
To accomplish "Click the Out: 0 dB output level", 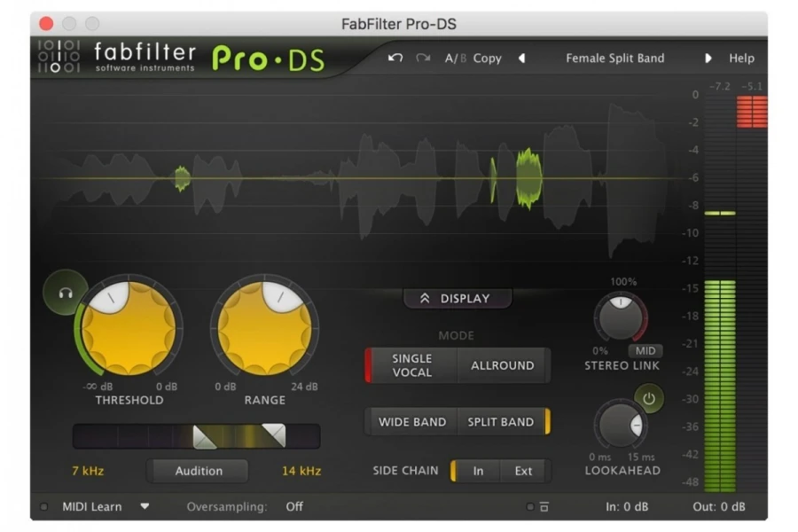I will [x=718, y=506].
